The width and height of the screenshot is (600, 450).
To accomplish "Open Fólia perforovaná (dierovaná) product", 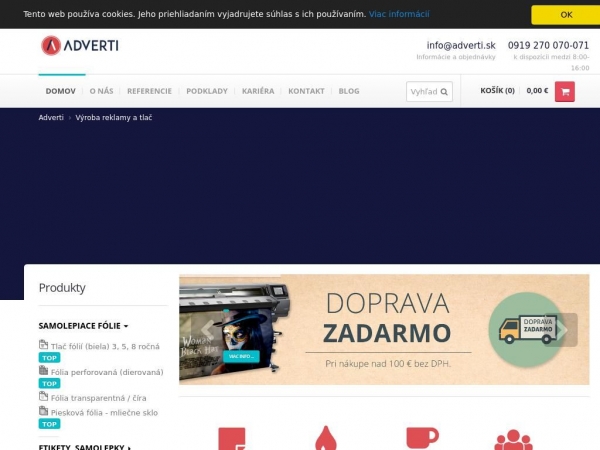I will point(107,372).
